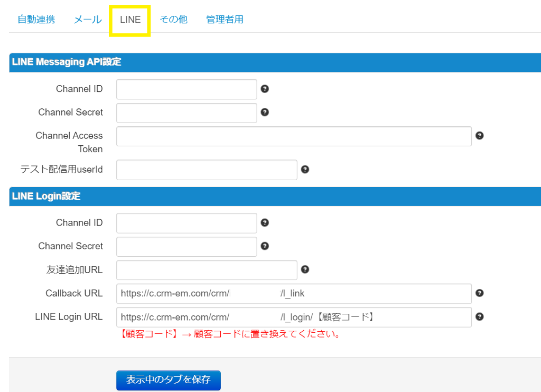Focus the Messaging API Channel ID field
This screenshot has height=392, width=541.
(x=186, y=89)
